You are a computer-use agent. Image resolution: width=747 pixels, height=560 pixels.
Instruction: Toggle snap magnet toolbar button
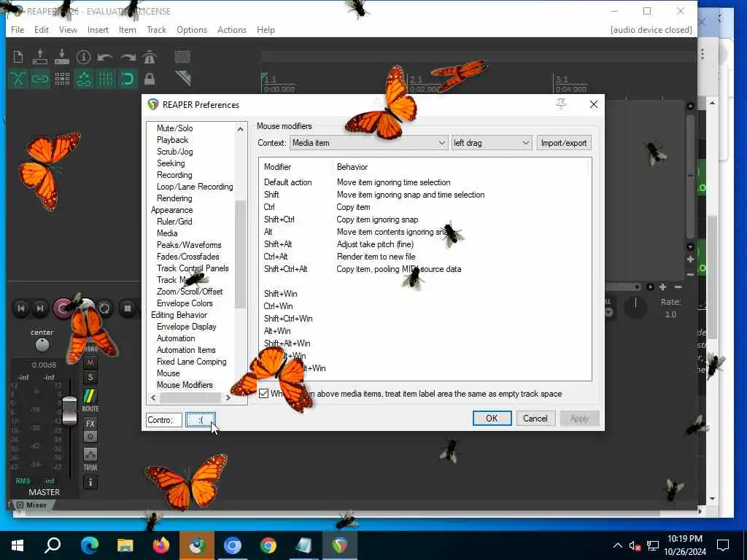point(128,79)
